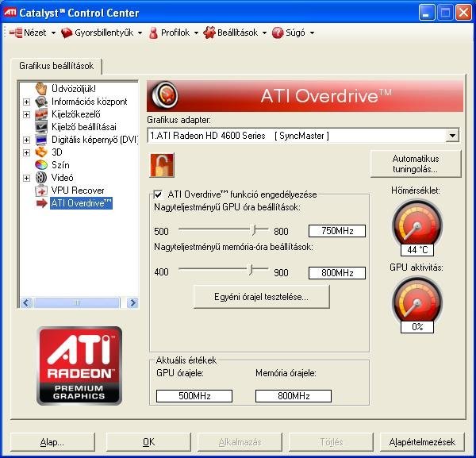Click the 800MHz memory clock setting field
This screenshot has width=476, height=458.
337,273
